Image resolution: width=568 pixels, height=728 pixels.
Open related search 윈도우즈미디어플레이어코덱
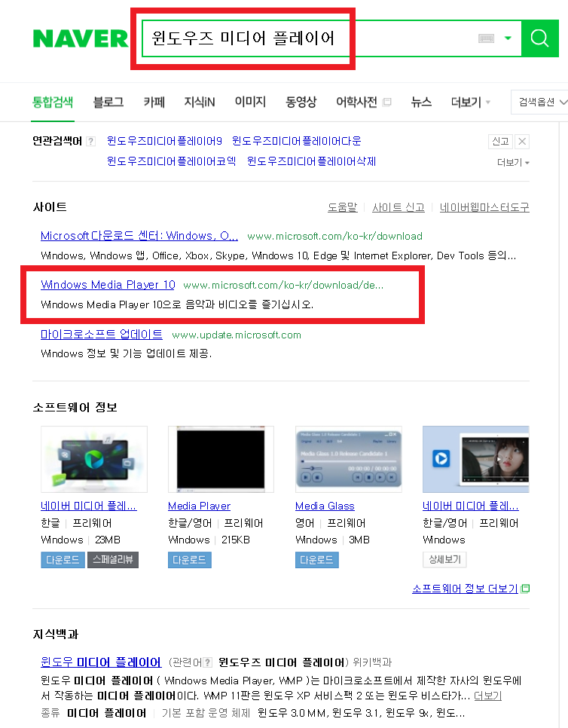171,161
